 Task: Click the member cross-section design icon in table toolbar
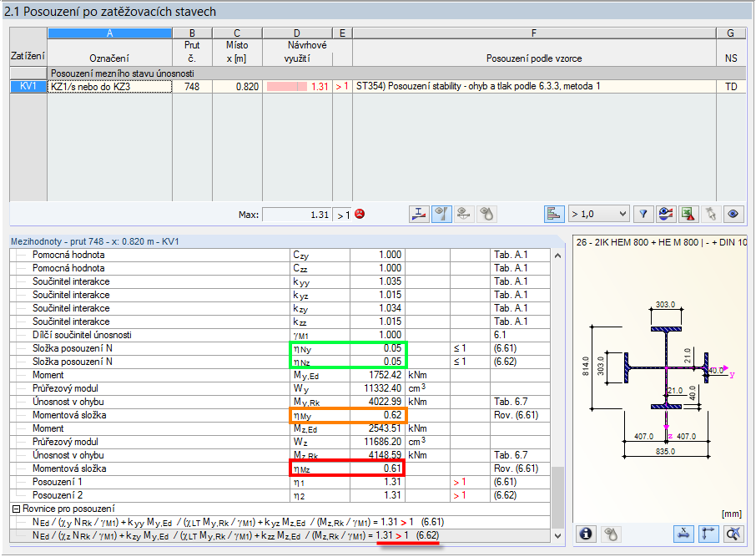419,215
